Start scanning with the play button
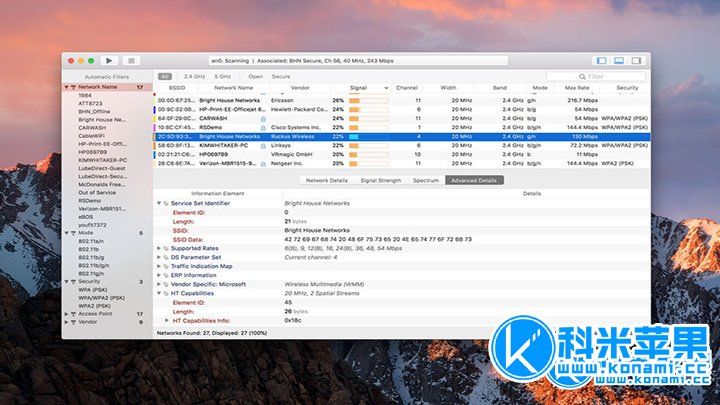720x405 pixels. 109,61
